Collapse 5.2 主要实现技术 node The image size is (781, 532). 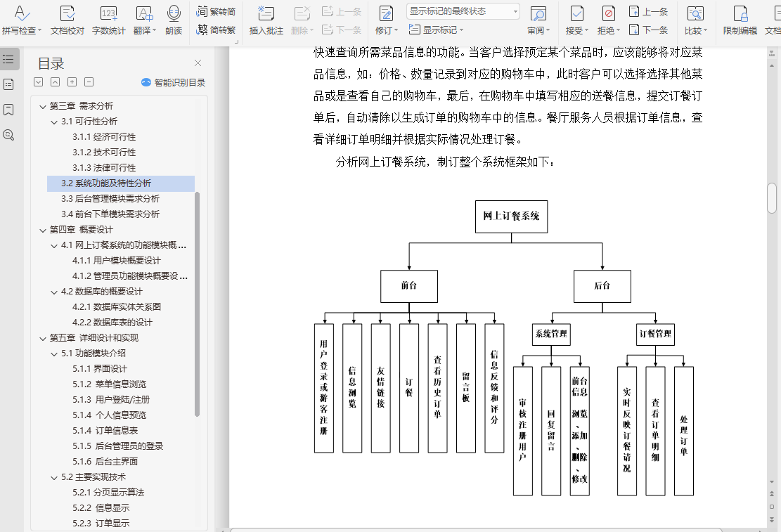[x=54, y=477]
